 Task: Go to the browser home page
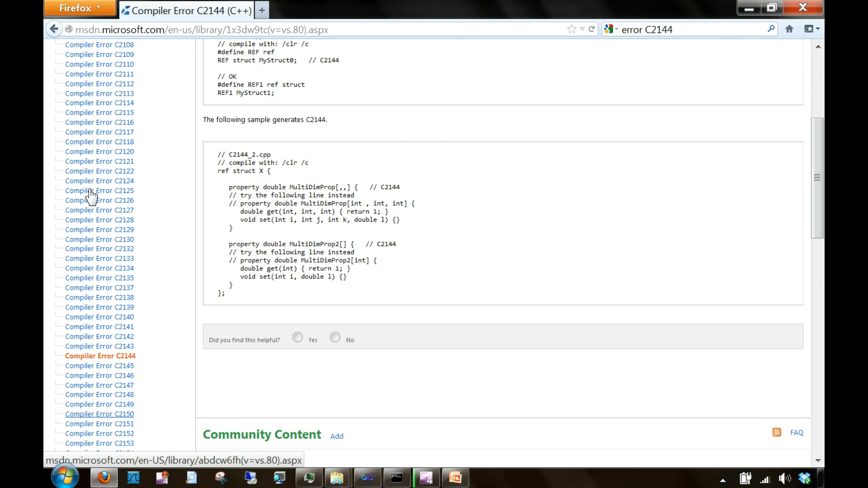click(790, 28)
